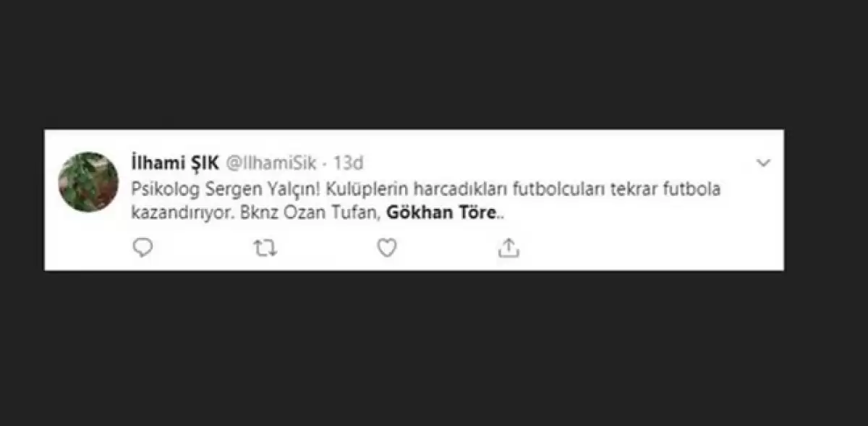Retweet İlhami ŞIK's tweet
The width and height of the screenshot is (868, 426).
265,248
